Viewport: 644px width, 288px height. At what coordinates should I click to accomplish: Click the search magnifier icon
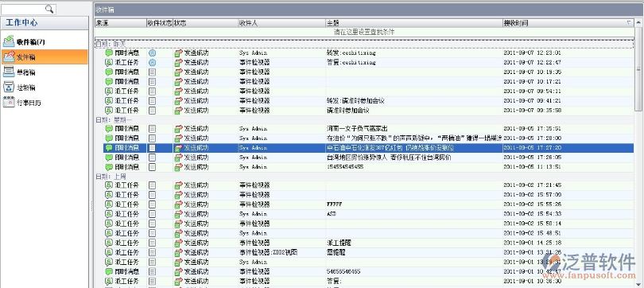(49, 9)
